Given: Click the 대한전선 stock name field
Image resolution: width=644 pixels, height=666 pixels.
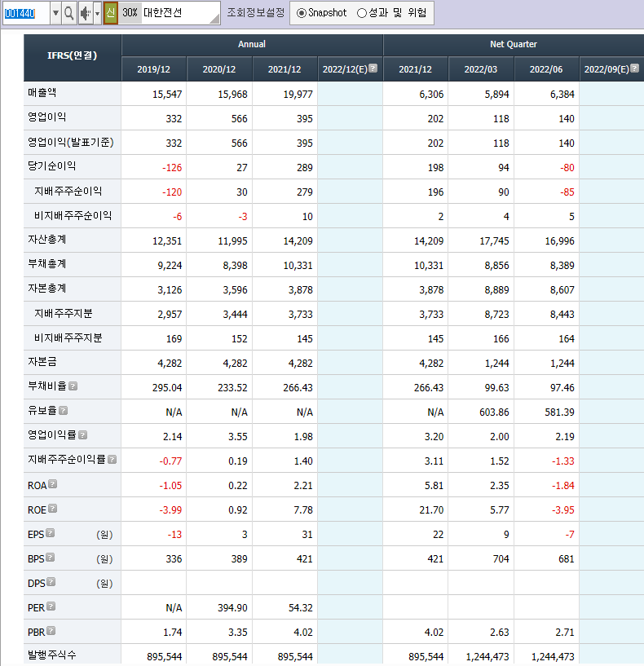Looking at the screenshot, I should (x=180, y=13).
